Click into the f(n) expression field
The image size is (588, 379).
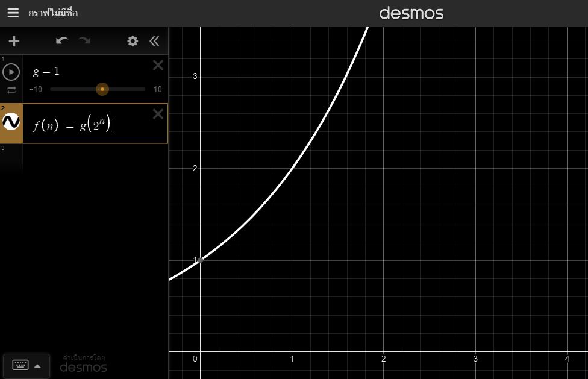pyautogui.click(x=90, y=125)
